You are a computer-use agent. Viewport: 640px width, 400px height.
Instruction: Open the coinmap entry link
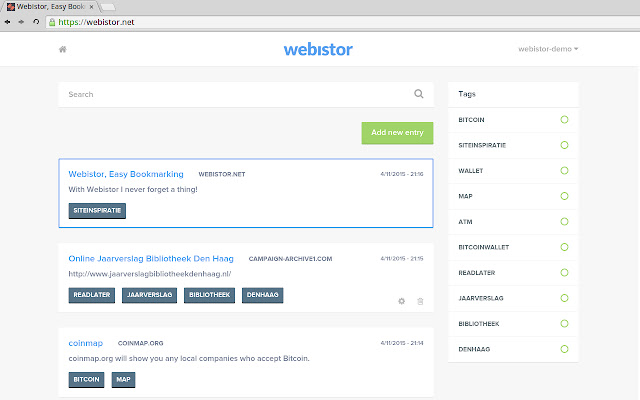click(86, 343)
